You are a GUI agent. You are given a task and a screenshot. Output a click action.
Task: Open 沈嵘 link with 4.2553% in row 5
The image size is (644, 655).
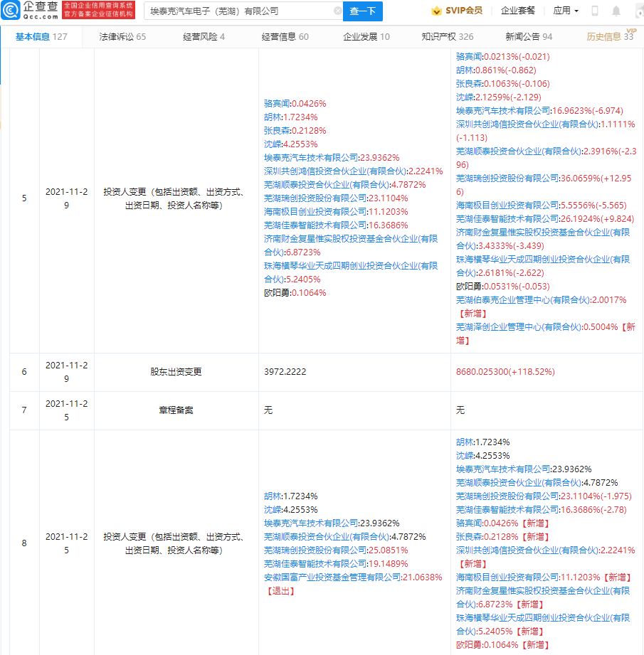(x=273, y=144)
